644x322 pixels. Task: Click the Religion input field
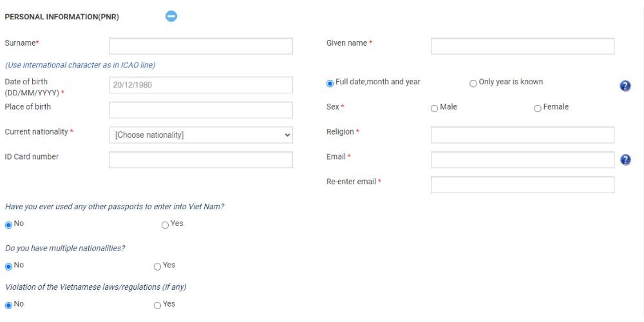522,135
